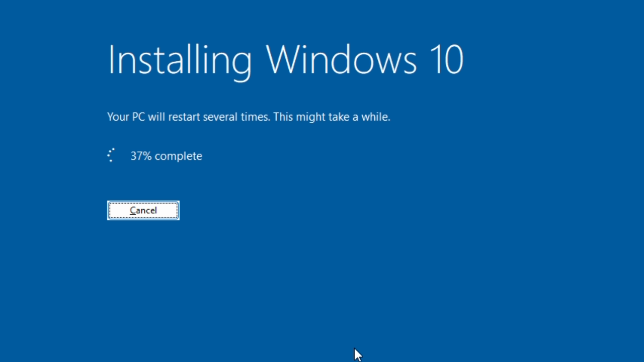Click the "Installing Windows 10" heading
Image resolution: width=644 pixels, height=362 pixels.
285,60
